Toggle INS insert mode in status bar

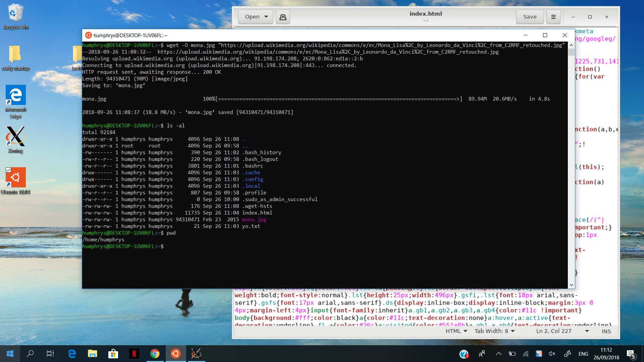(x=606, y=331)
